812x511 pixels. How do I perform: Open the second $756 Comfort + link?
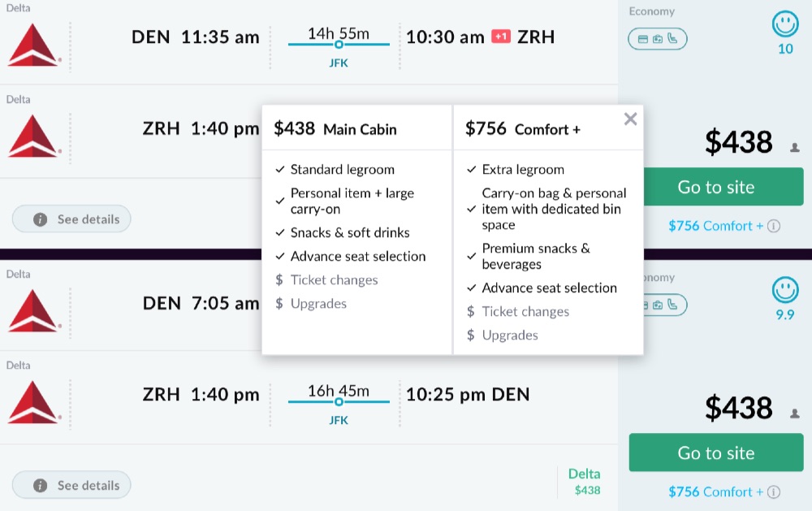pos(715,492)
